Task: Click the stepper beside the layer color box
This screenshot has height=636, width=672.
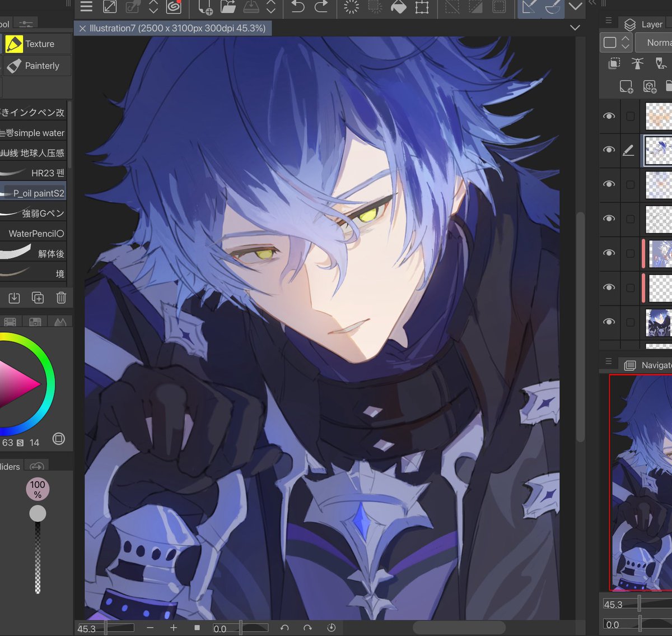Action: 626,43
